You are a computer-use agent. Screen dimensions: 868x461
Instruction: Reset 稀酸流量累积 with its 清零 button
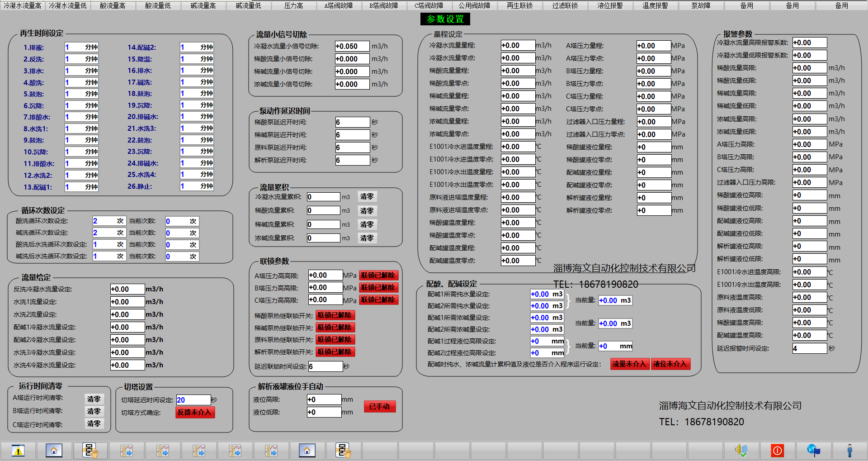tap(367, 211)
